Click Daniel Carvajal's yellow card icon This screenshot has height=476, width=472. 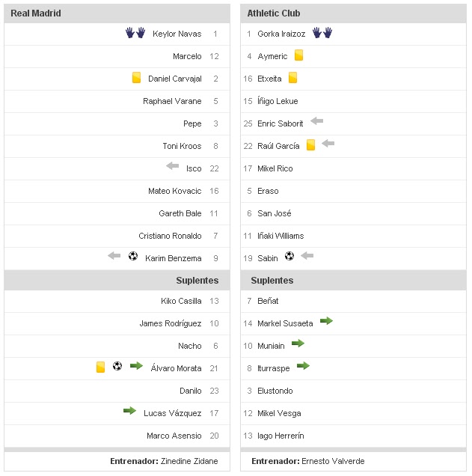[x=136, y=77]
